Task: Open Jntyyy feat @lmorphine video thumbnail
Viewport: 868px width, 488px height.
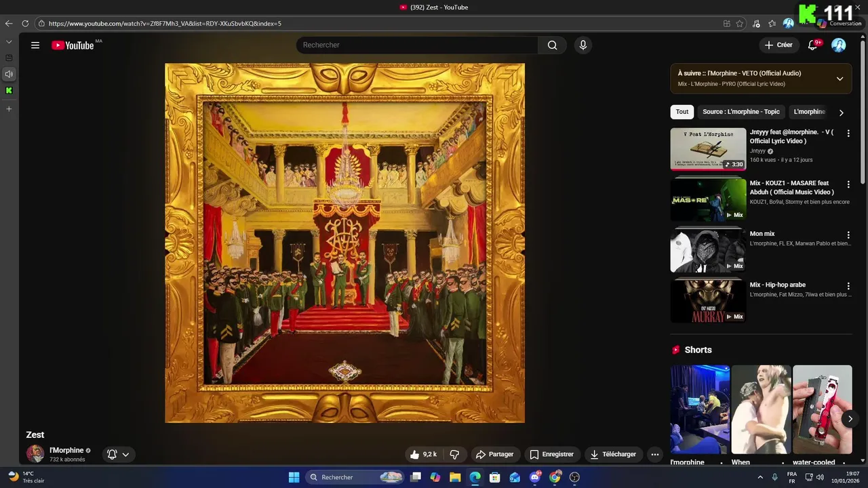Action: [708, 149]
